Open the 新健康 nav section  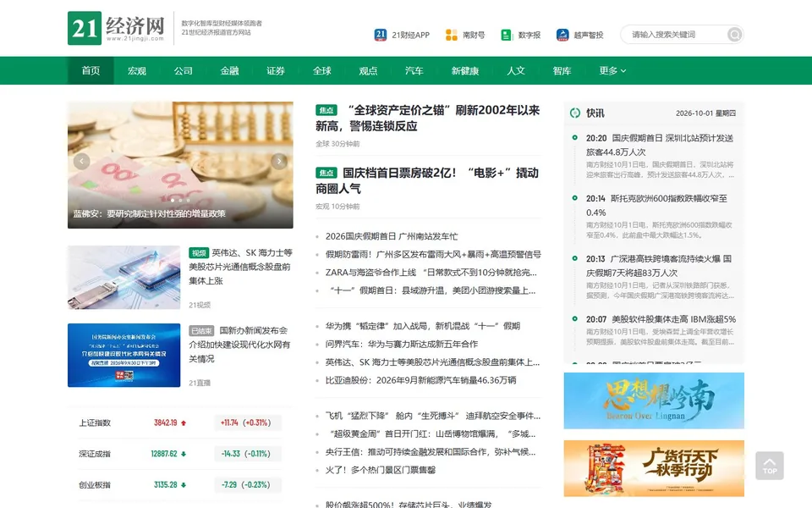click(x=465, y=70)
